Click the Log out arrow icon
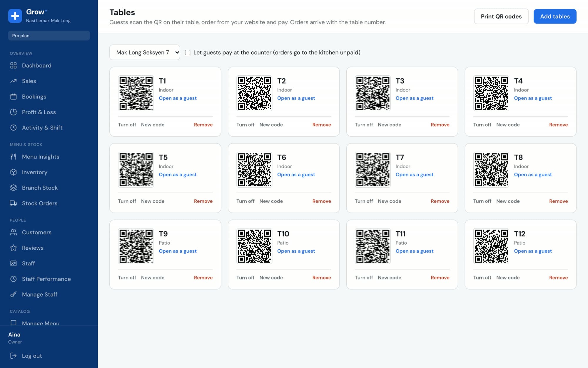The width and height of the screenshot is (588, 368). click(14, 356)
